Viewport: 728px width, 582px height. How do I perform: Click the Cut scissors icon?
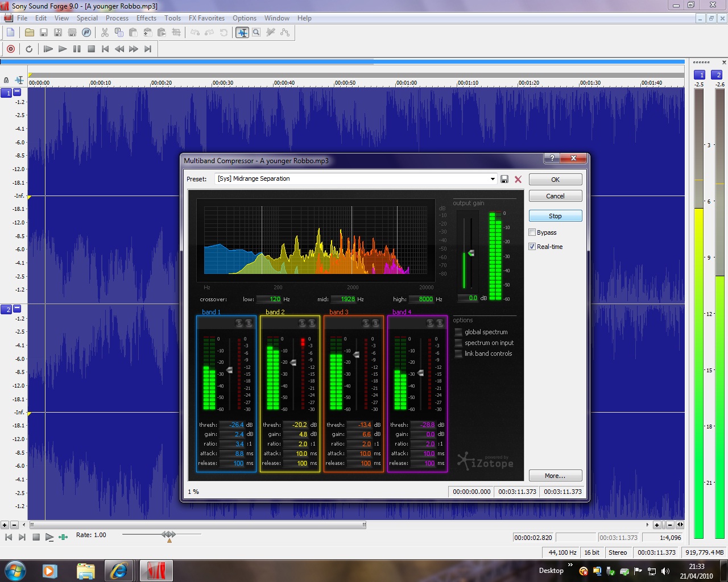point(105,33)
